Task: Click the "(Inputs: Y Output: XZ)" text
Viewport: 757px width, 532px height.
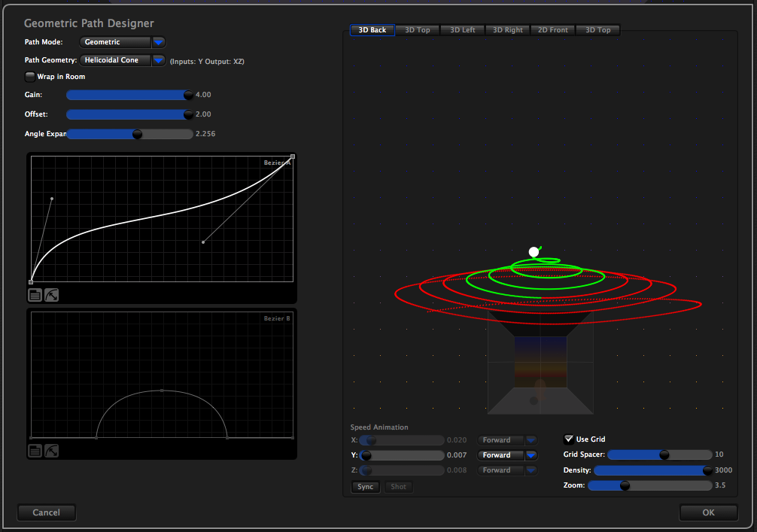Action: click(207, 61)
